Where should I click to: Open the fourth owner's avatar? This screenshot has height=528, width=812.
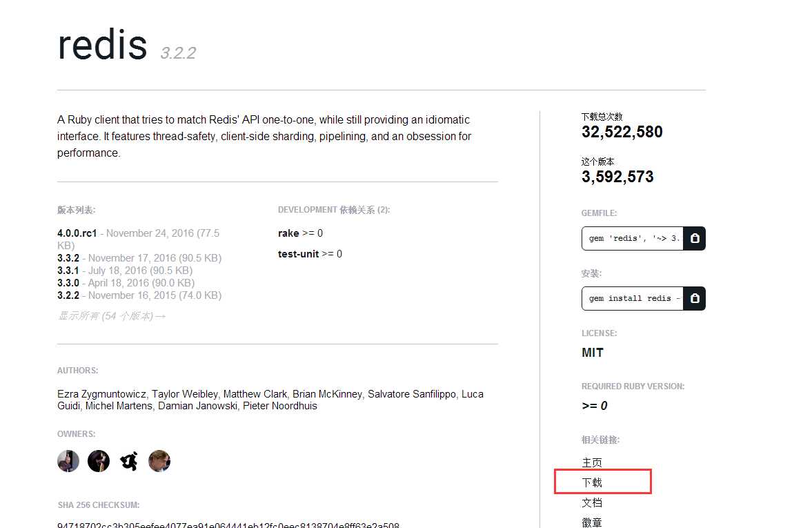click(159, 460)
